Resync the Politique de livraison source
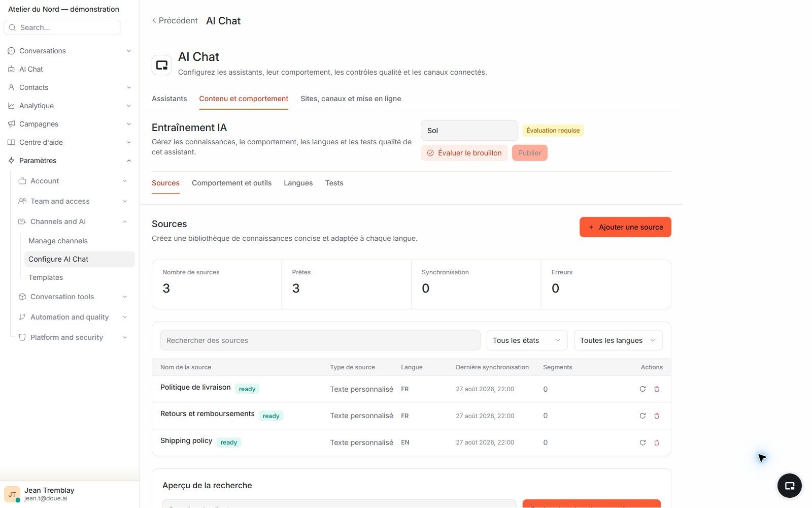This screenshot has height=508, width=812. tap(642, 389)
